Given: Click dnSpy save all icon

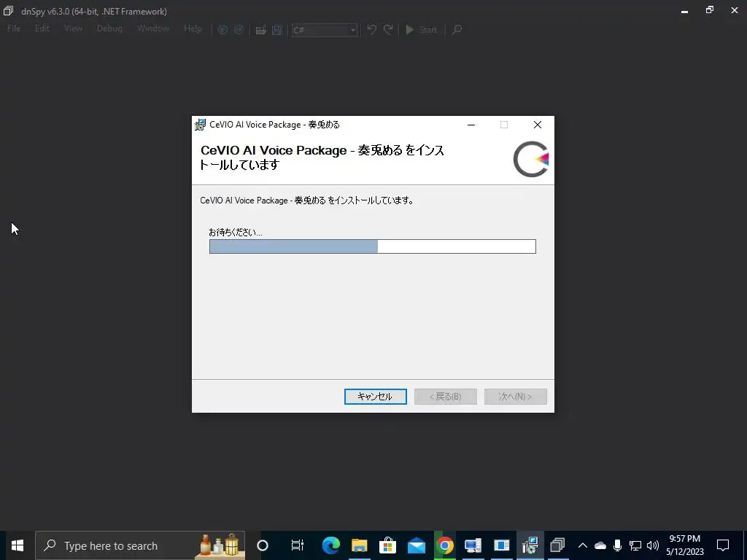Looking at the screenshot, I should point(276,30).
